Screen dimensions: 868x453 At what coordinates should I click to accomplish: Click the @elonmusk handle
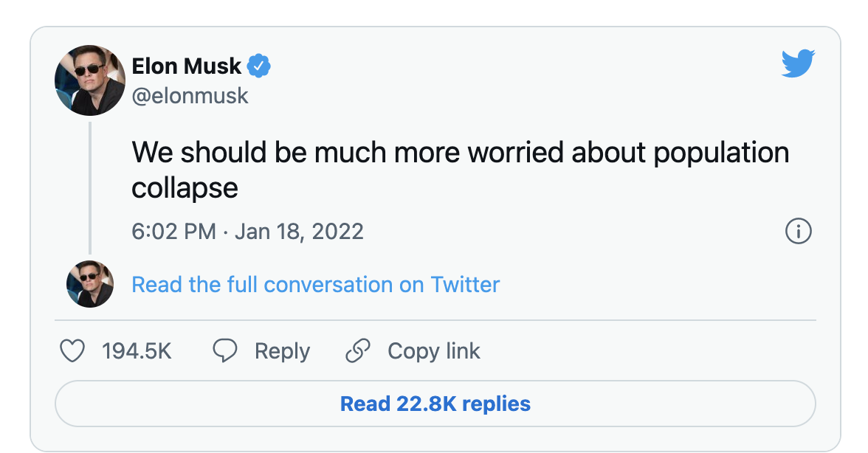point(190,95)
